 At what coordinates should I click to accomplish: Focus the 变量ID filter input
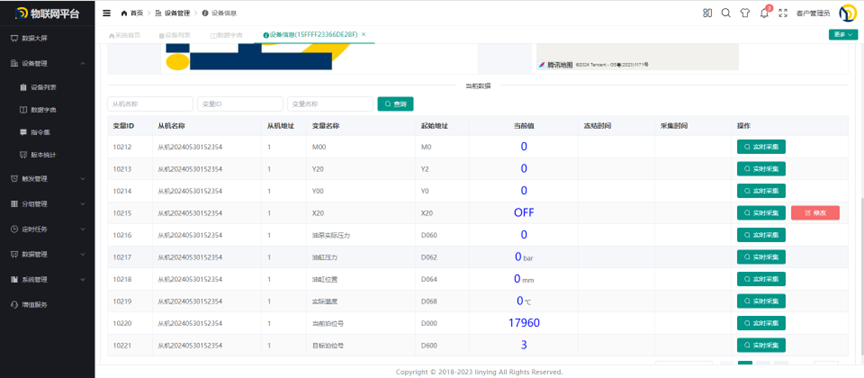pos(240,104)
